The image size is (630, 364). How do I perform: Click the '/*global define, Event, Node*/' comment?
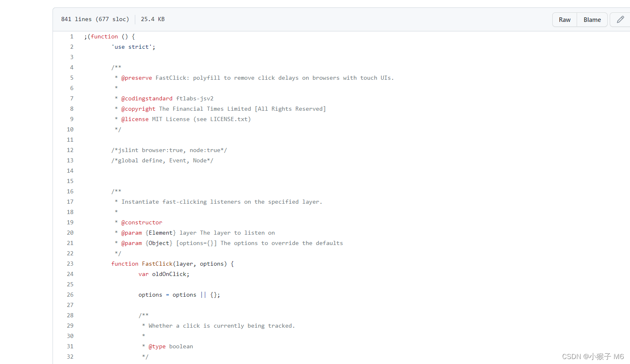(162, 160)
